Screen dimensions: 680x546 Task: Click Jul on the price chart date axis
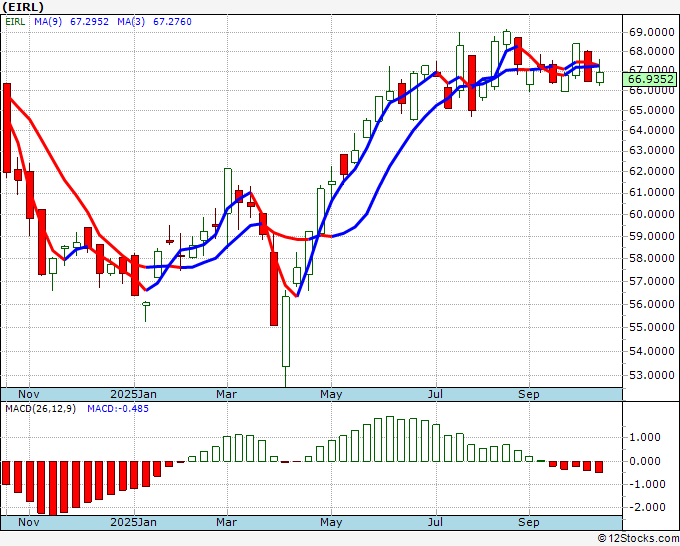pyautogui.click(x=435, y=394)
